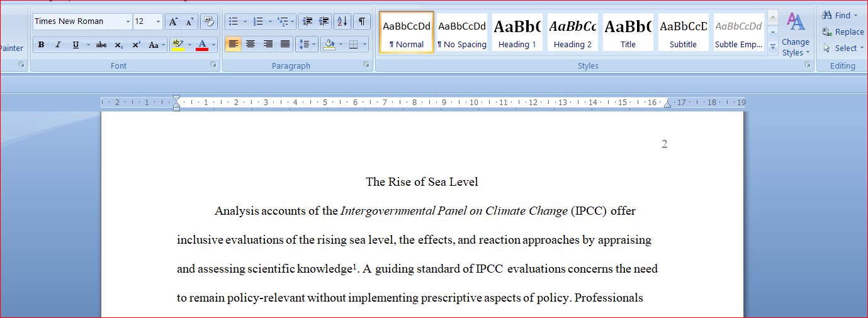Open the Clipboard dialog launcher
The height and width of the screenshot is (318, 868).
point(21,65)
